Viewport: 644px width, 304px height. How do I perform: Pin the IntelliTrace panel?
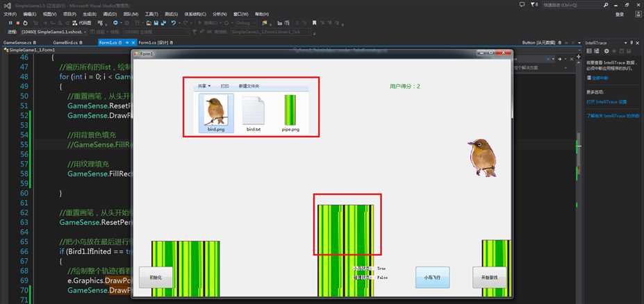pyautogui.click(x=631, y=42)
